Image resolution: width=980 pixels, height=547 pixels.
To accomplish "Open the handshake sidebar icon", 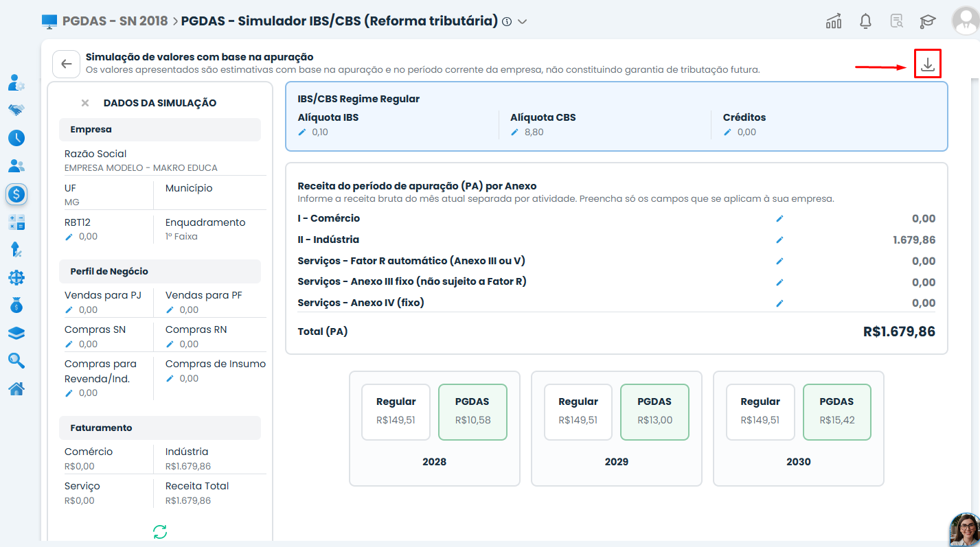I will [x=16, y=110].
